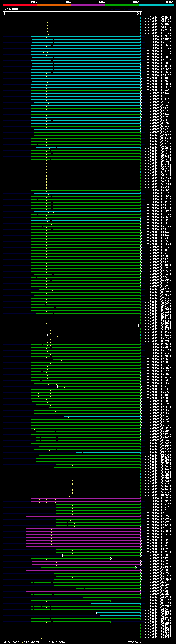Image resolution: width=176 pixels, height=644 pixels.
Task: Select label UniRef100_P15193
Action: [x=158, y=546]
